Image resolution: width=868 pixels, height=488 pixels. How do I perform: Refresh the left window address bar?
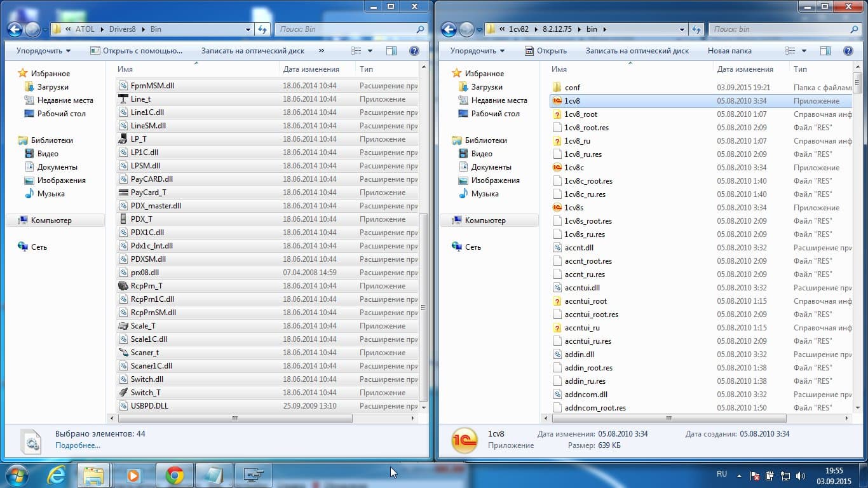coord(263,29)
